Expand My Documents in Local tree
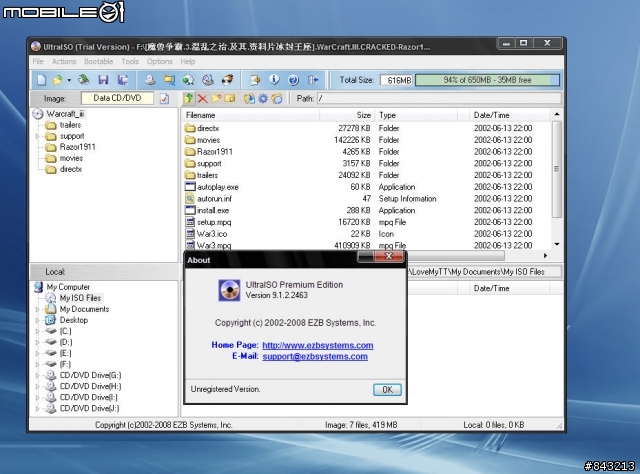The width and height of the screenshot is (640, 474). tap(38, 309)
